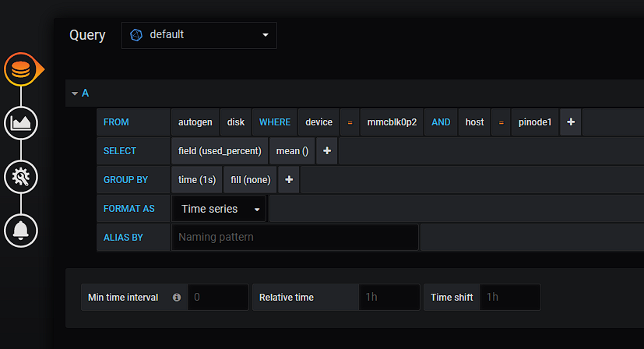This screenshot has width=644, height=349.
Task: Click the Time shift input field
Action: point(509,297)
